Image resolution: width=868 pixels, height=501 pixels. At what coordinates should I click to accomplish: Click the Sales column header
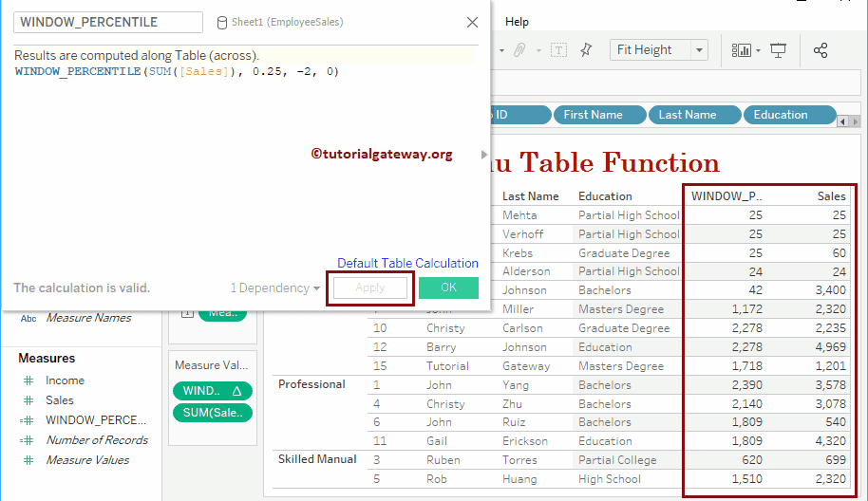(x=832, y=196)
